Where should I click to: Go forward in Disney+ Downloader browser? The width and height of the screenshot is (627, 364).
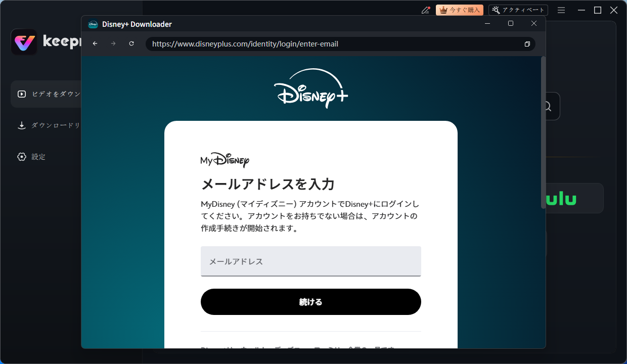pos(113,44)
